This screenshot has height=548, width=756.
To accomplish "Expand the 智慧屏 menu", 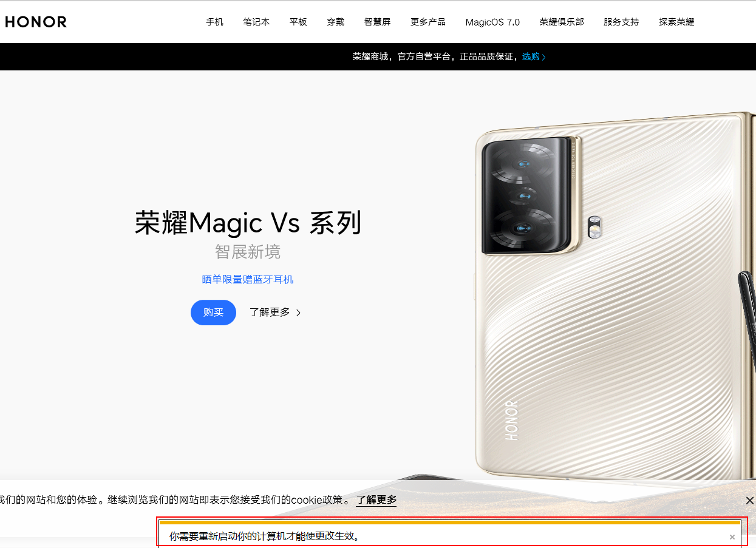I will coord(377,22).
